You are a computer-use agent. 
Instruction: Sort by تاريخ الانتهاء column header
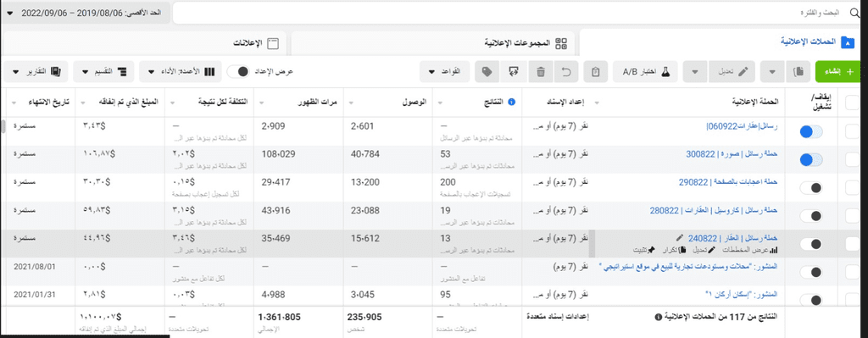[x=48, y=103]
